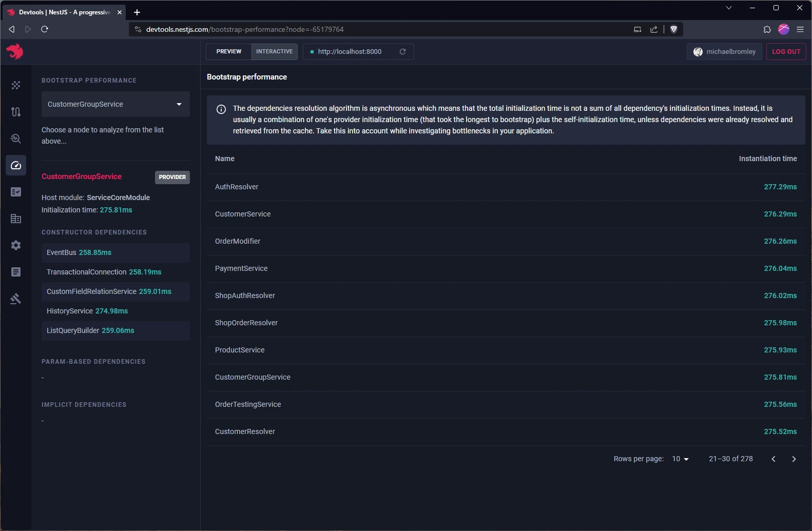Click the LOG OUT button
812x531 pixels.
(x=786, y=52)
